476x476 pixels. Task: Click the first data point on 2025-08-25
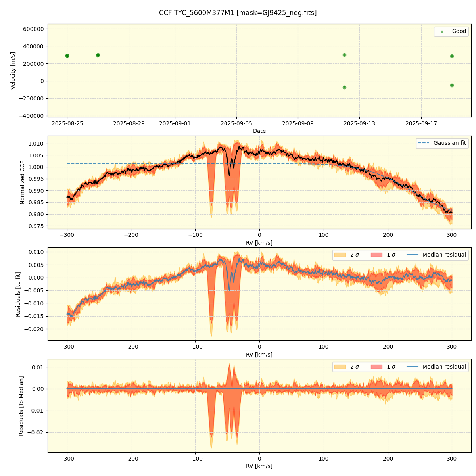tap(67, 56)
